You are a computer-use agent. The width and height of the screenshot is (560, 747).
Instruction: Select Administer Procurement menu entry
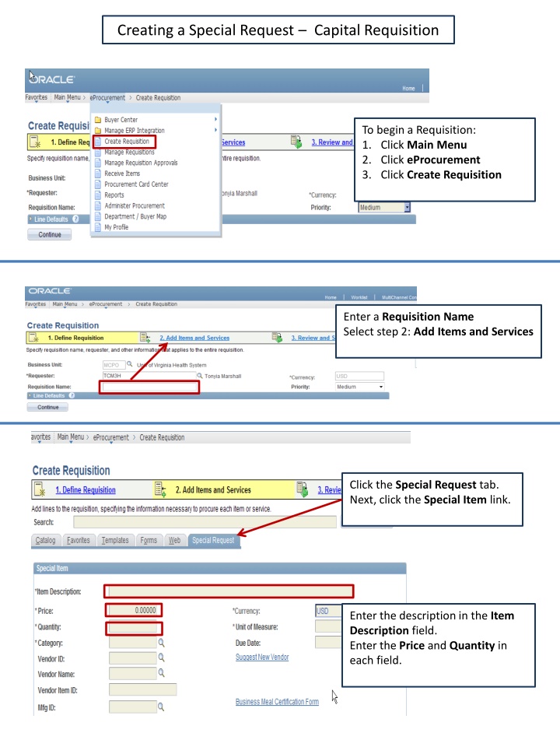click(x=135, y=205)
